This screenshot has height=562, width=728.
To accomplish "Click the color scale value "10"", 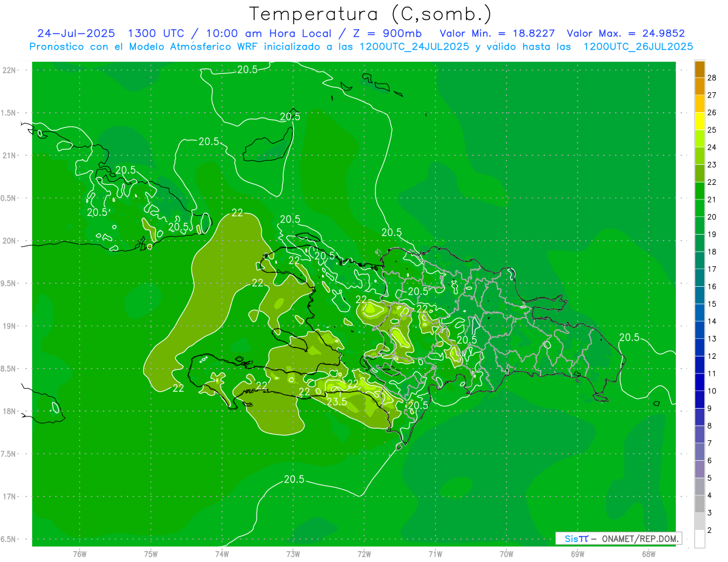I will (712, 391).
